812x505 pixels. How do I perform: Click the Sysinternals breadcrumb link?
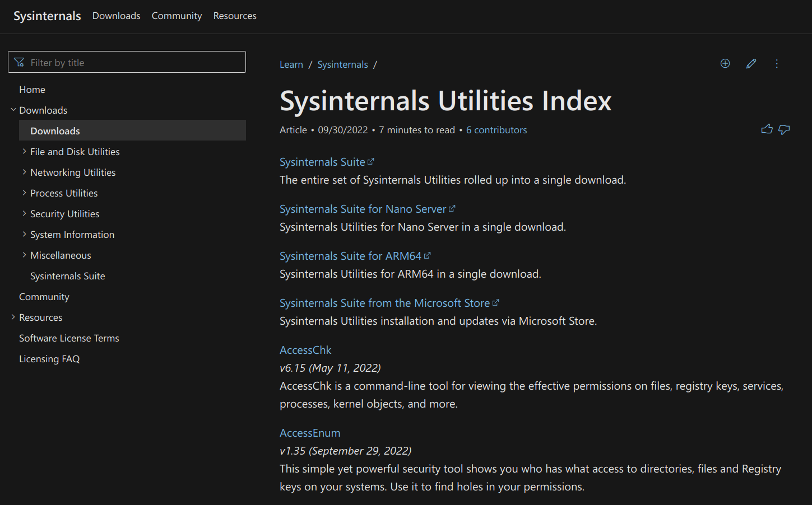click(x=342, y=64)
